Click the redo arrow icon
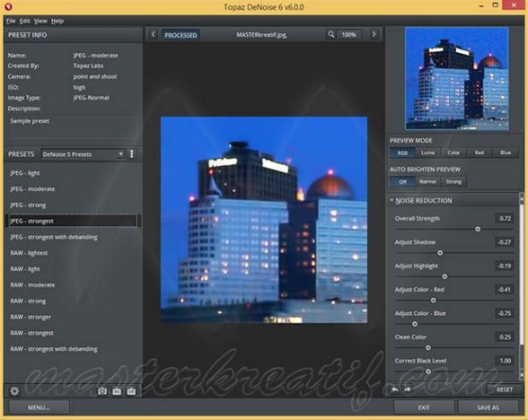Viewport: 528px width, 420px height. coord(408,389)
